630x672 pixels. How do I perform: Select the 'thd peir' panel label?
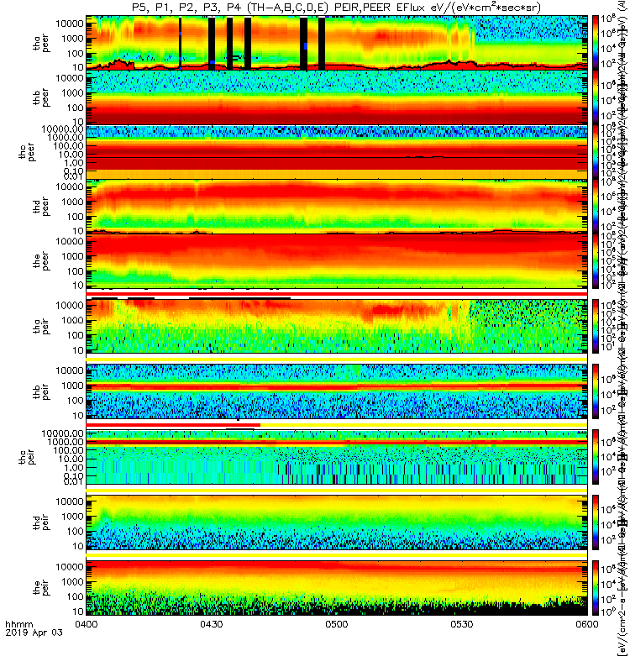[x=41, y=522]
